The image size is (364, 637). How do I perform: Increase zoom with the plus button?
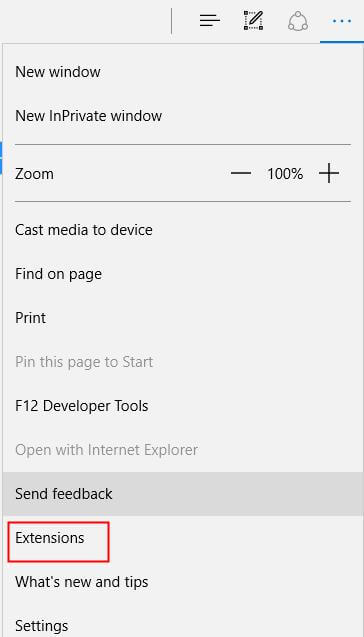[329, 174]
